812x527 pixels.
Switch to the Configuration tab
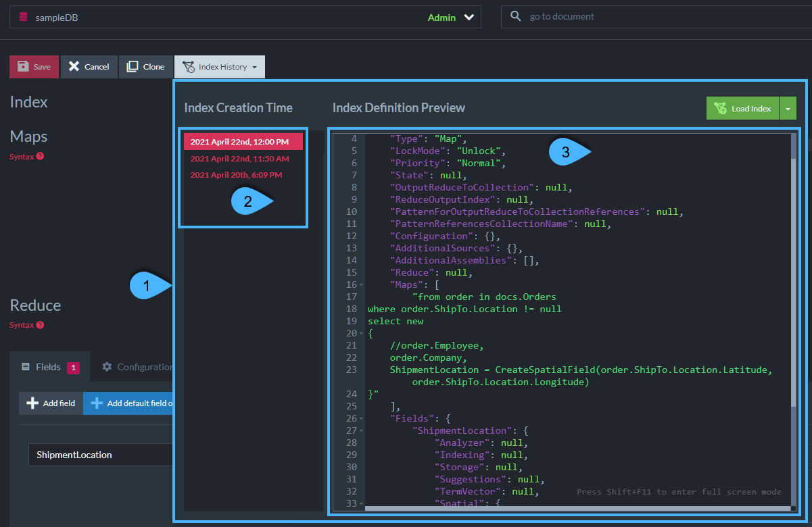(137, 367)
